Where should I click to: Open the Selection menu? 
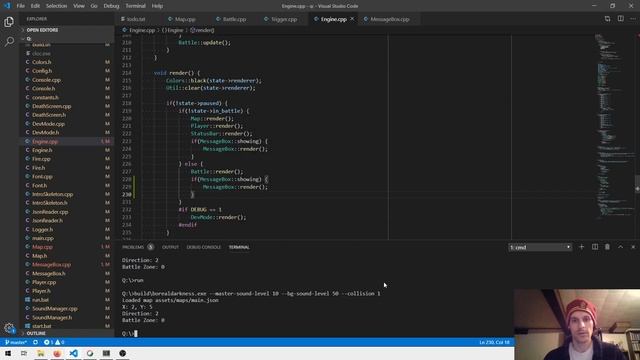pyautogui.click(x=56, y=6)
